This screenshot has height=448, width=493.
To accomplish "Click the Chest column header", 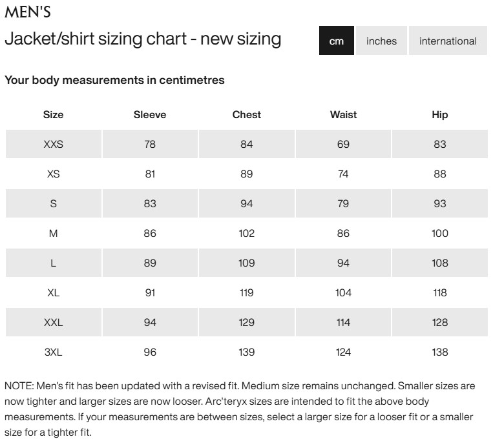I will coord(247,115).
